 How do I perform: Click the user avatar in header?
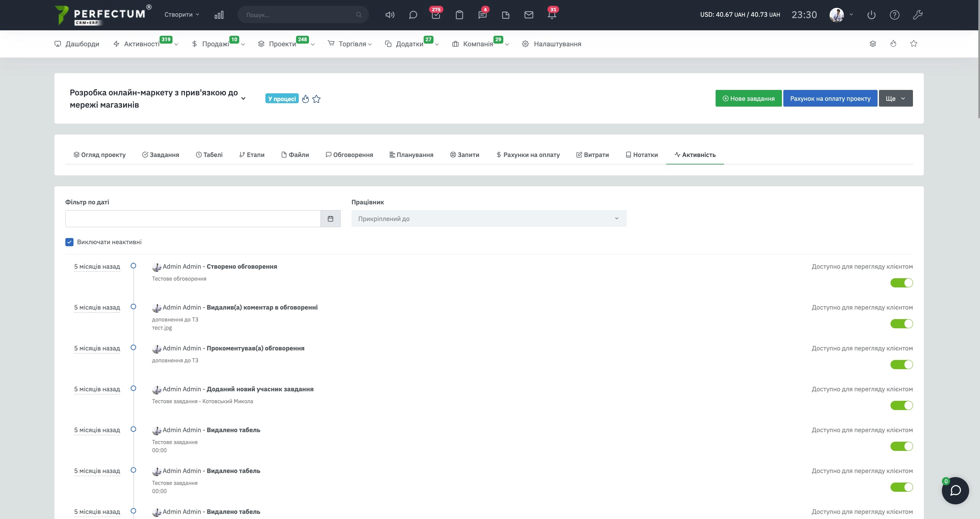pyautogui.click(x=837, y=15)
